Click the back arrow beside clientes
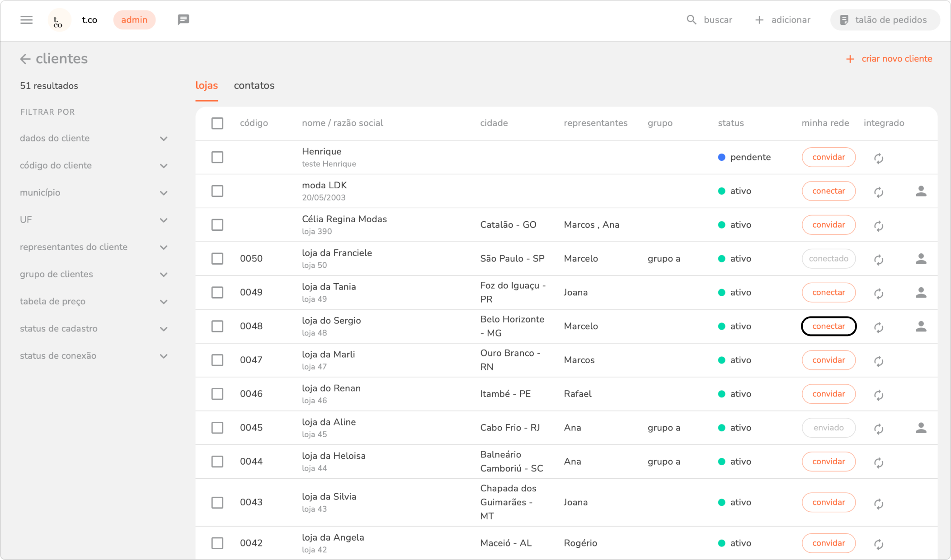Screen dimensions: 951x560 pyautogui.click(x=25, y=59)
